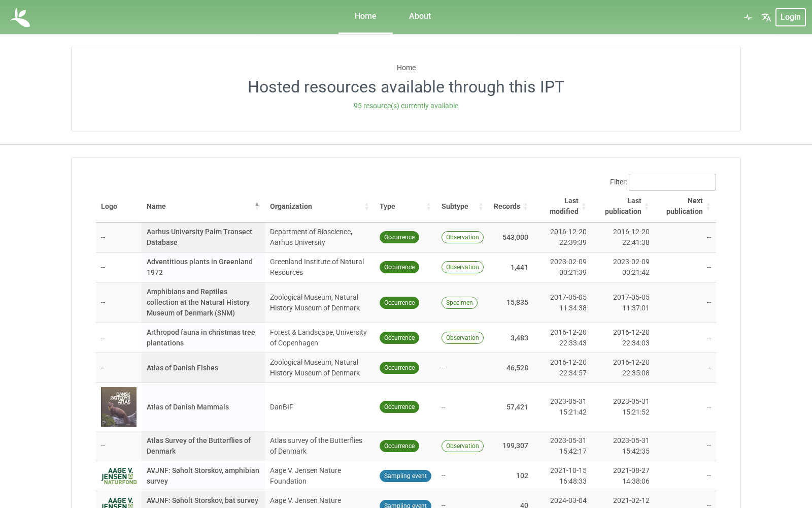Go to the Home tab
This screenshot has width=812, height=508.
coord(365,16)
